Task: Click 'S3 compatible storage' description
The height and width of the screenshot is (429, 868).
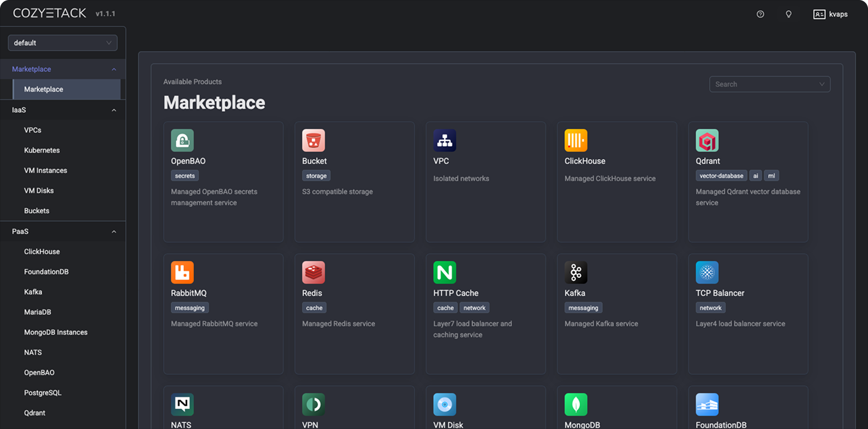Action: [x=337, y=191]
